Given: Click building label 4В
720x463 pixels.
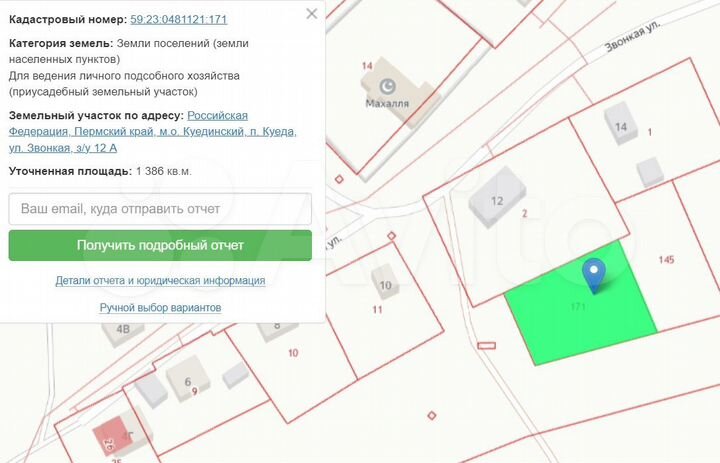Looking at the screenshot, I should pyautogui.click(x=123, y=329).
